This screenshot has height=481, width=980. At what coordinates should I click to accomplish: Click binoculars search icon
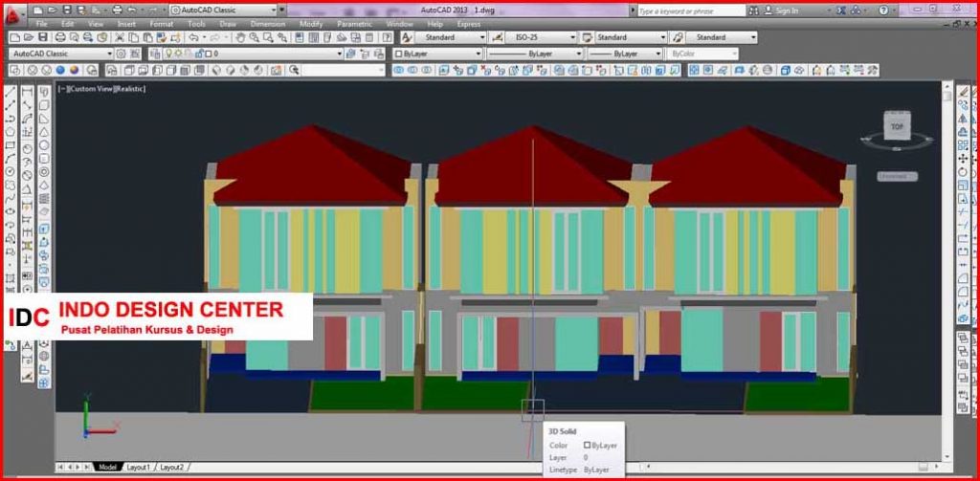pyautogui.click(x=754, y=10)
